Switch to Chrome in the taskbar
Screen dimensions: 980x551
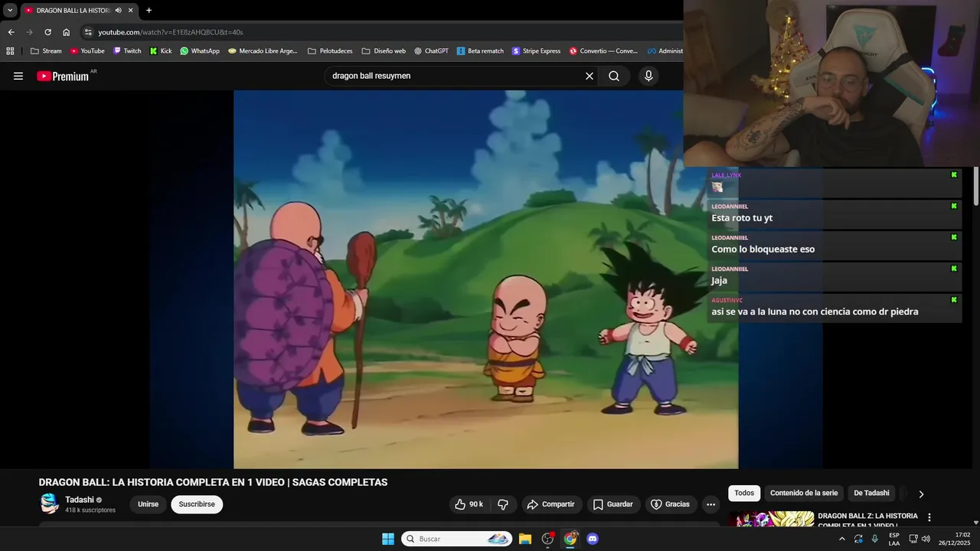click(570, 539)
